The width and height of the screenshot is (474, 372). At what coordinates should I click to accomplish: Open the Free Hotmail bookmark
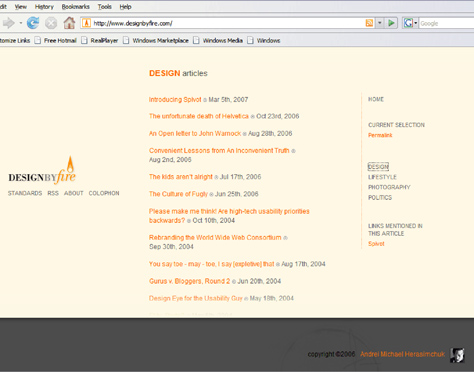(56, 41)
